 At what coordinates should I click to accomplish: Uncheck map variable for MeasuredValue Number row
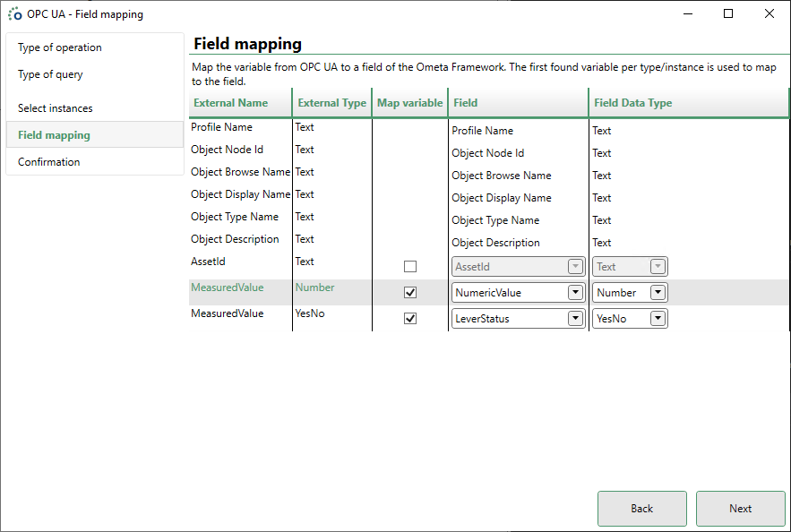[x=409, y=292]
